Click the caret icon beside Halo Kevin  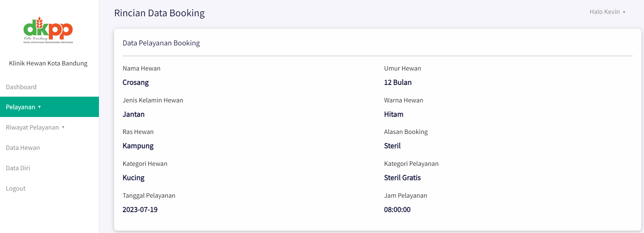click(624, 12)
